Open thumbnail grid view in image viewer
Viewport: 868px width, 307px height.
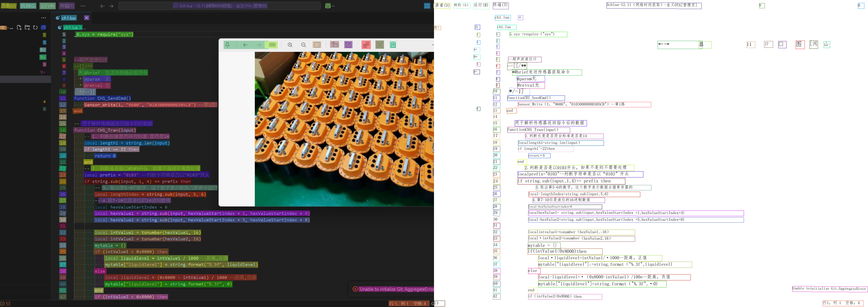tap(272, 45)
